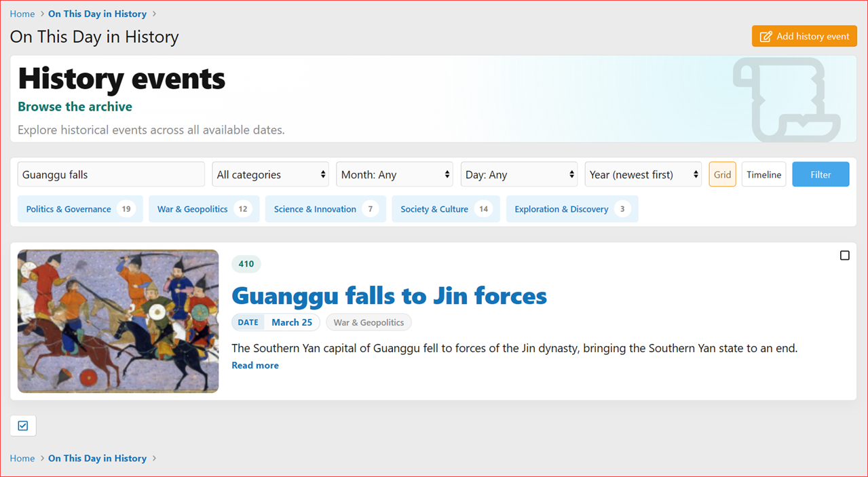Apply results with the Filter button
Viewport: 868px width, 477px height.
click(820, 174)
